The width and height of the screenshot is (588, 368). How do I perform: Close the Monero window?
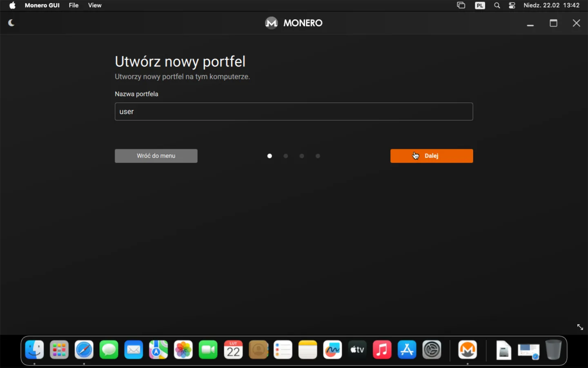(x=576, y=23)
